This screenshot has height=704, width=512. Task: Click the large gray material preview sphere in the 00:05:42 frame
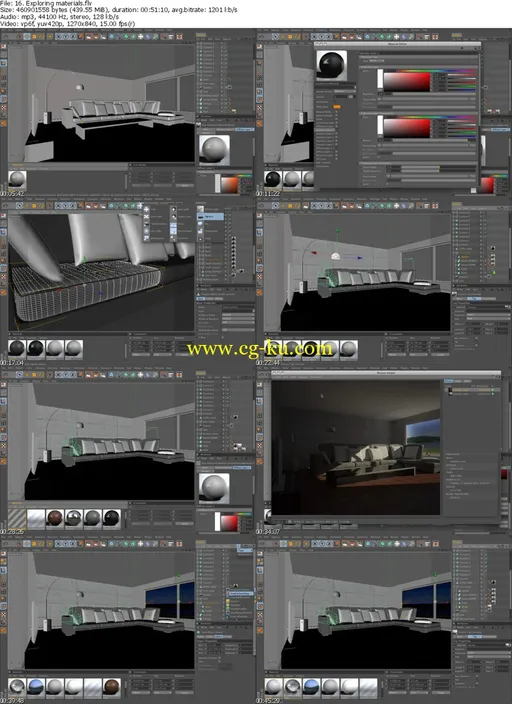(x=214, y=150)
